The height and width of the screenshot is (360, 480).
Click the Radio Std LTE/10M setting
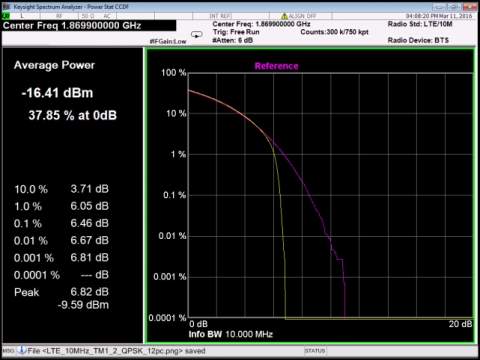pos(420,24)
